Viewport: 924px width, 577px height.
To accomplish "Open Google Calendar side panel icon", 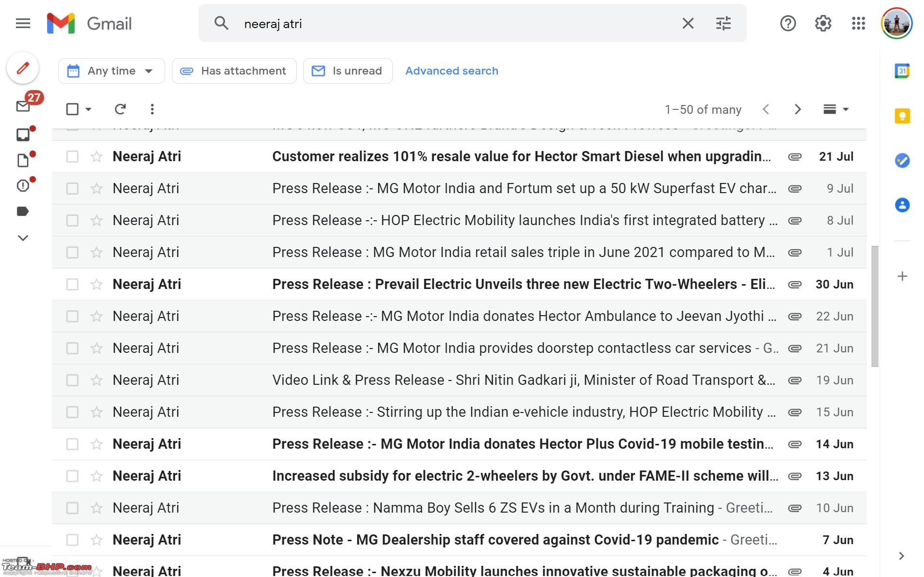I will click(902, 71).
